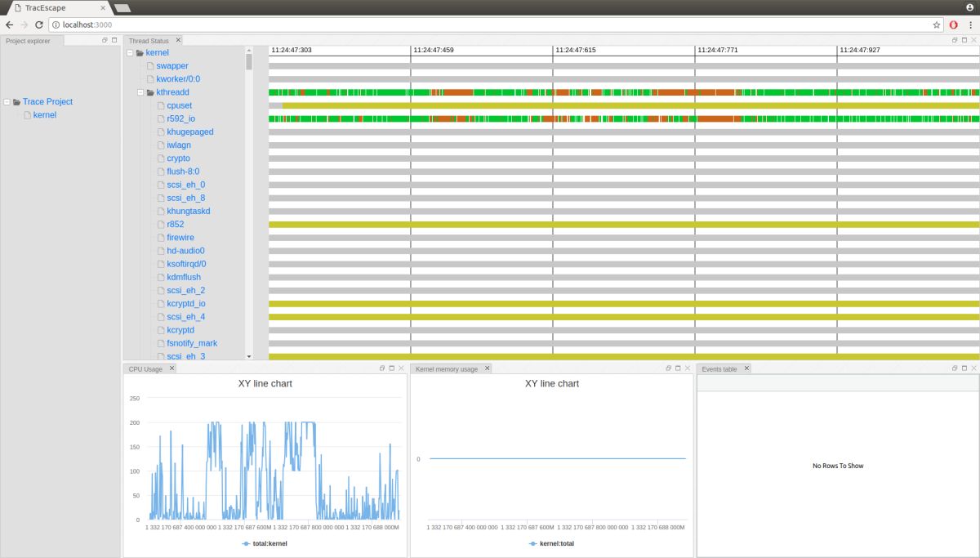
Task: Close the Kernel memory usage tab
Action: pos(488,368)
